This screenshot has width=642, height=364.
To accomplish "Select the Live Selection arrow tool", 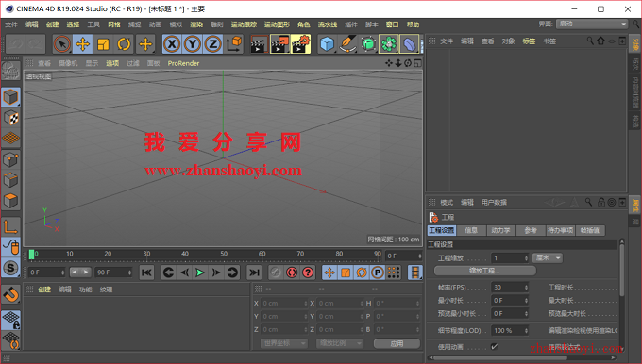I will click(61, 44).
